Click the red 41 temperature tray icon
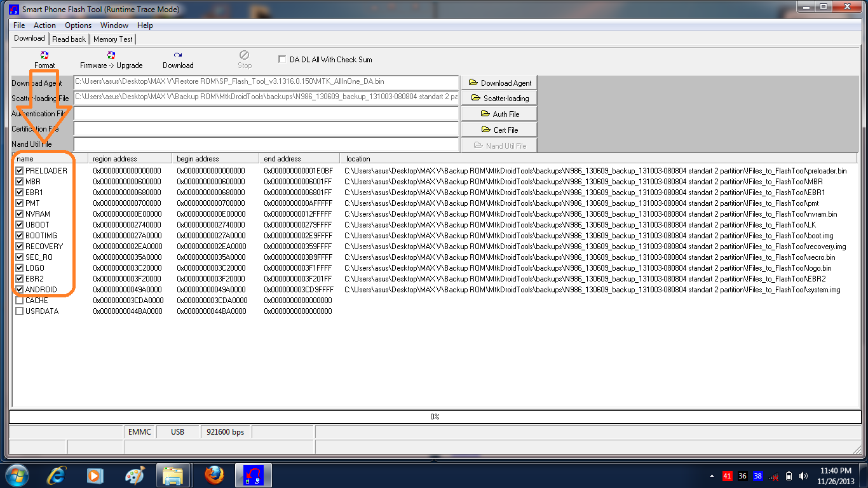 pos(728,476)
